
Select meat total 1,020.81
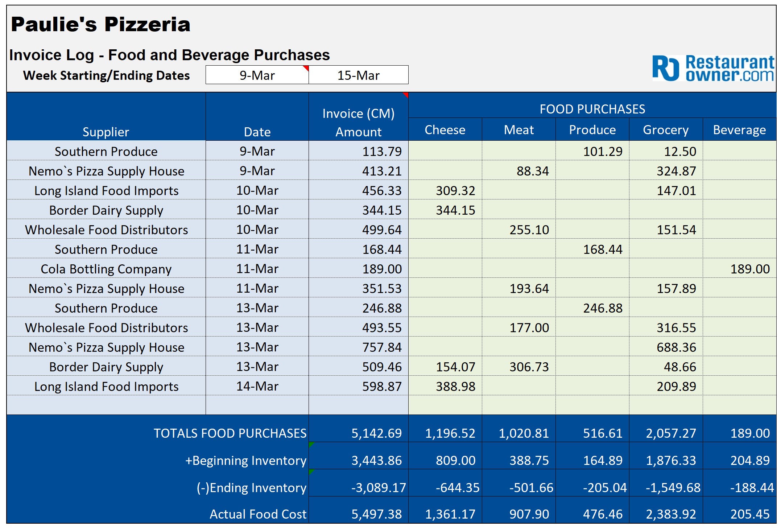click(x=519, y=429)
